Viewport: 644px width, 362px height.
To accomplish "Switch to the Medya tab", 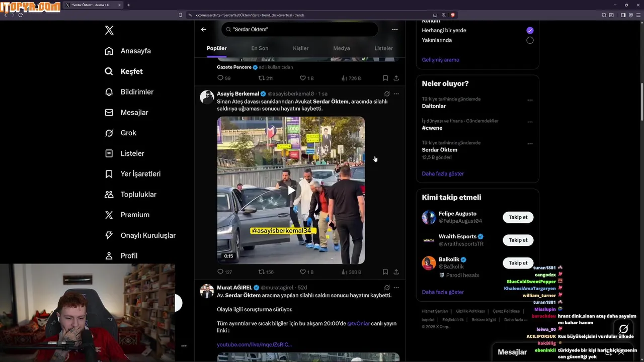I will coord(342,48).
